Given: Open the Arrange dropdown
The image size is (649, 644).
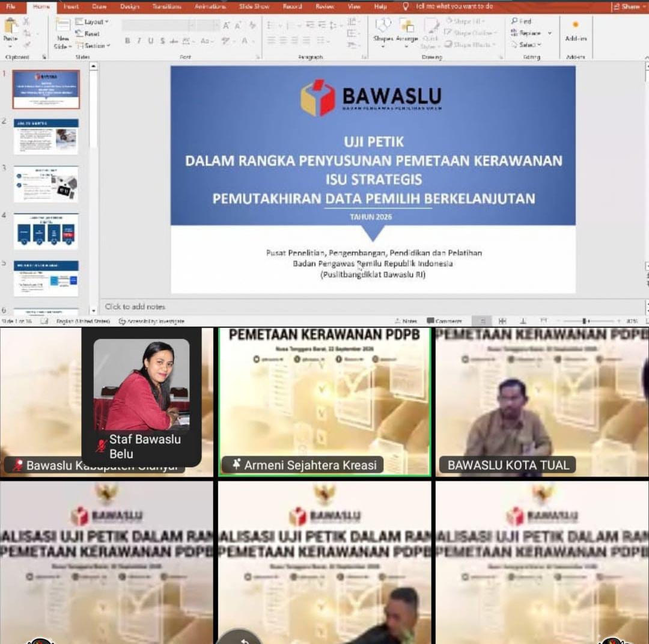Looking at the screenshot, I should (x=407, y=46).
